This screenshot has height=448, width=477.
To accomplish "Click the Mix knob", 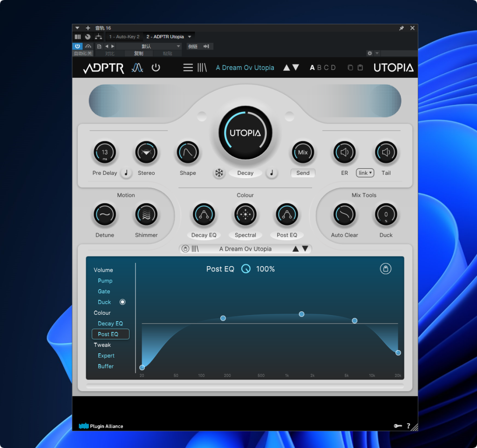I will pos(303,152).
